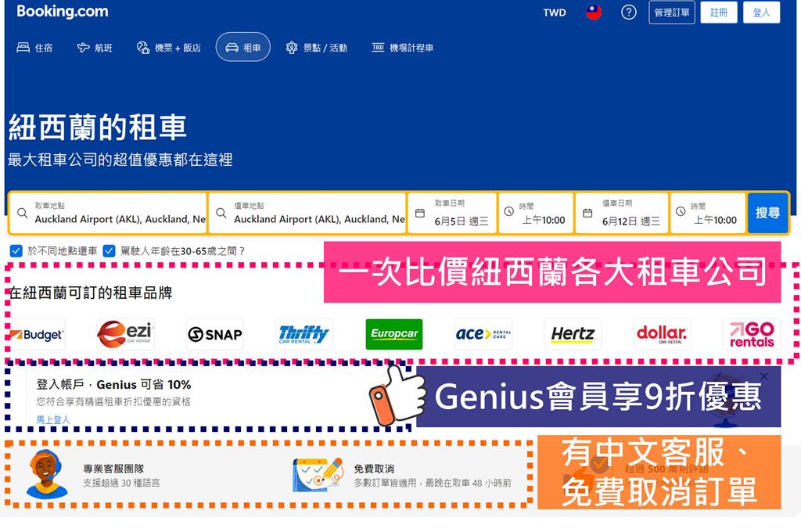Go to the 航班 tab
Image resolution: width=801 pixels, height=532 pixels.
pos(95,48)
